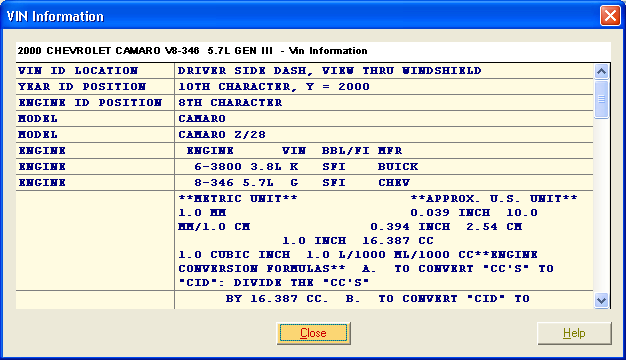The image size is (626, 360).
Task: Click the scrollbar down arrow
Action: coord(601,300)
